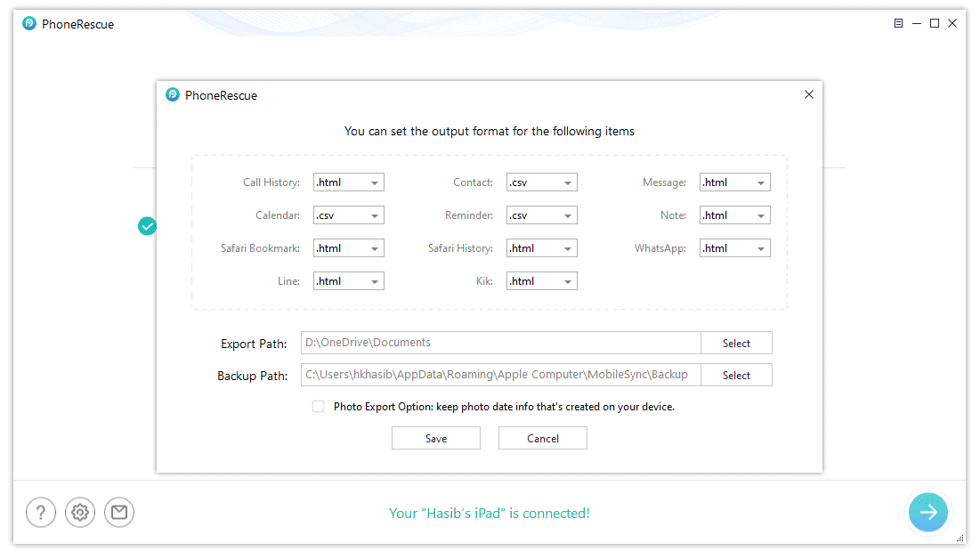Select a new Export Path folder

(736, 343)
